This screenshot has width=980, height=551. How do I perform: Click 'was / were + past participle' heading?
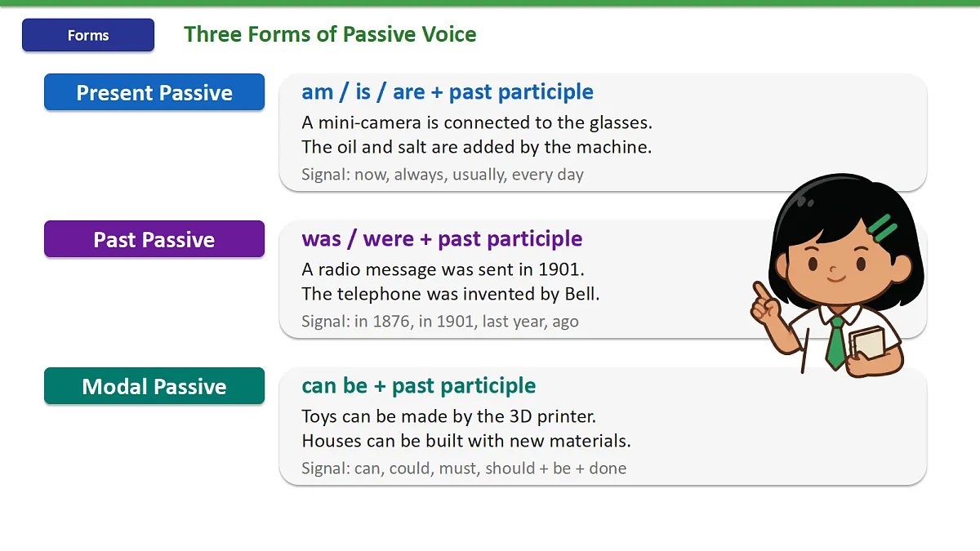click(x=442, y=238)
